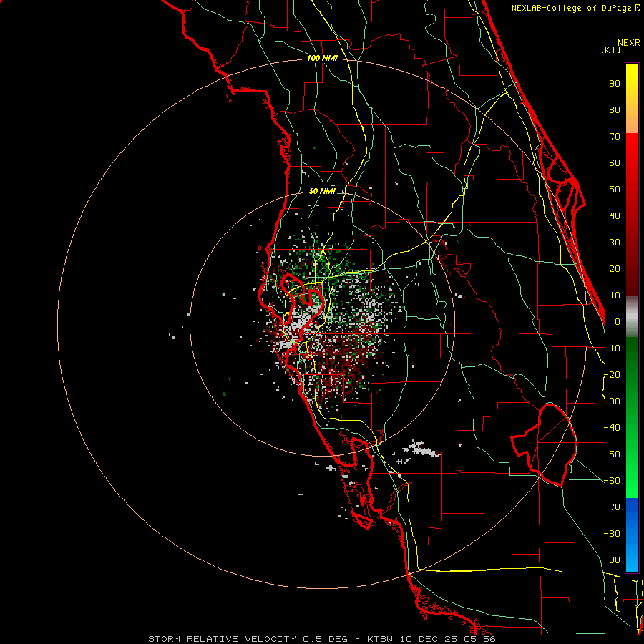The width and height of the screenshot is (644, 644).
Task: Click the -50 colorbar value
Action: pos(612,454)
